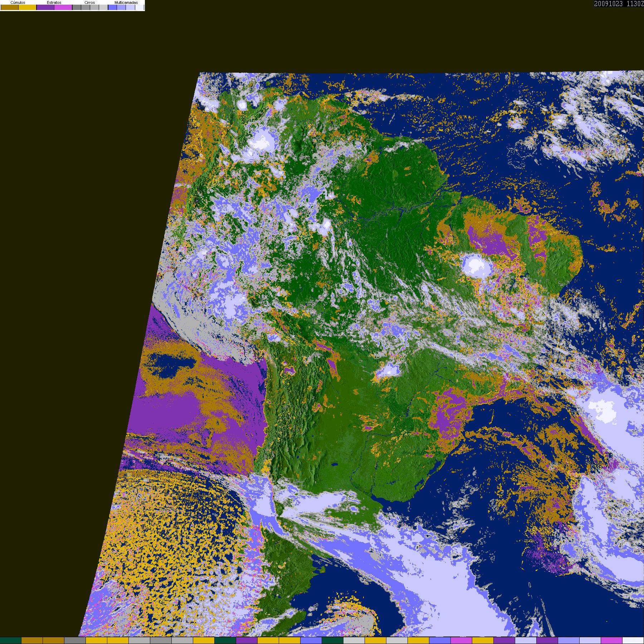644x644 pixels.
Task: Click the 20091023 1130Z timestamp
Action: [619, 4]
